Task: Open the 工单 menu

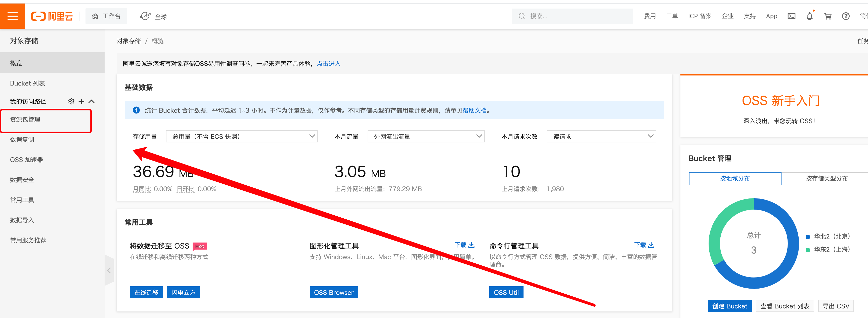Action: tap(672, 16)
